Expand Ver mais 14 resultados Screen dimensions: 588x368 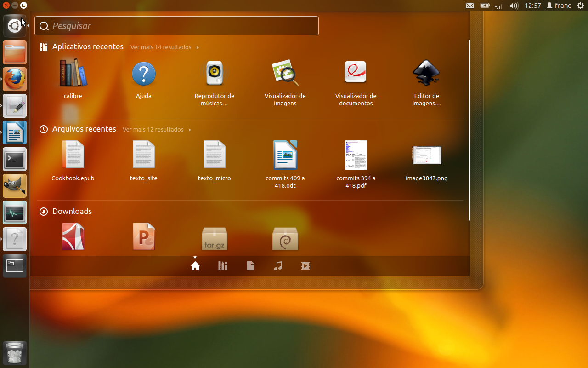[161, 47]
